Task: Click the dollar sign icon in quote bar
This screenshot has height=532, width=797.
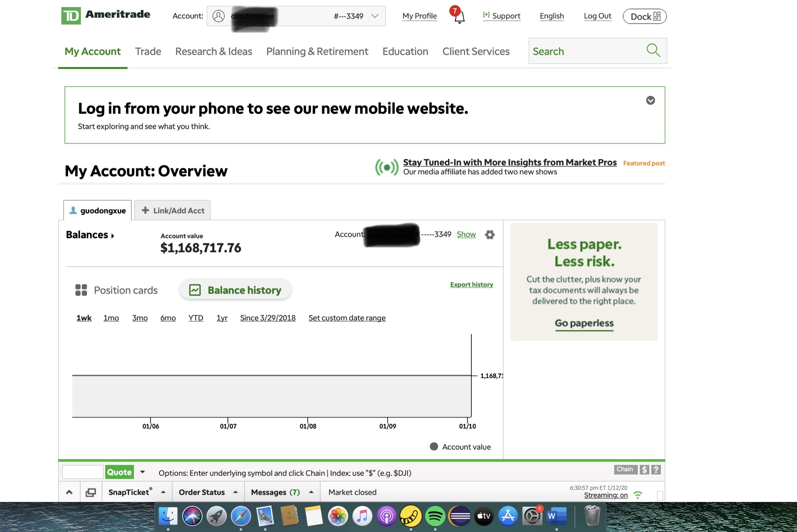Action: pyautogui.click(x=644, y=469)
